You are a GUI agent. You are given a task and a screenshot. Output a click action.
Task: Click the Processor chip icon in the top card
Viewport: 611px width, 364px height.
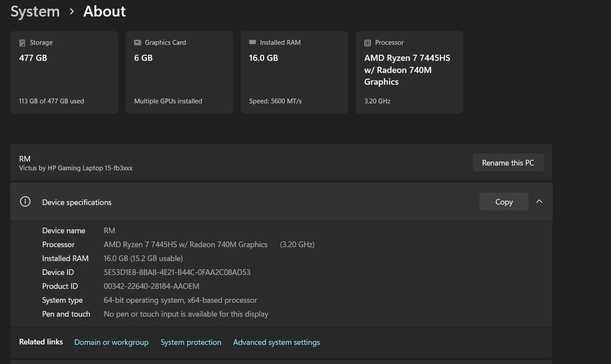(367, 43)
